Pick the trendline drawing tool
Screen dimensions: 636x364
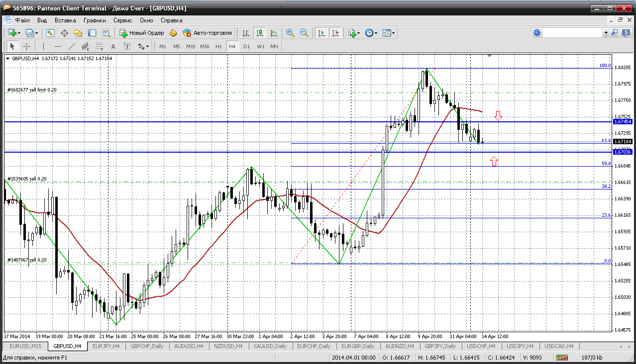pos(71,46)
